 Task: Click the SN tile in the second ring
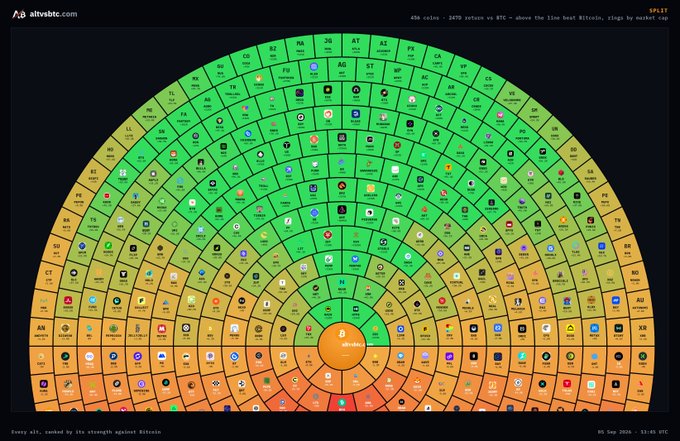click(161, 134)
